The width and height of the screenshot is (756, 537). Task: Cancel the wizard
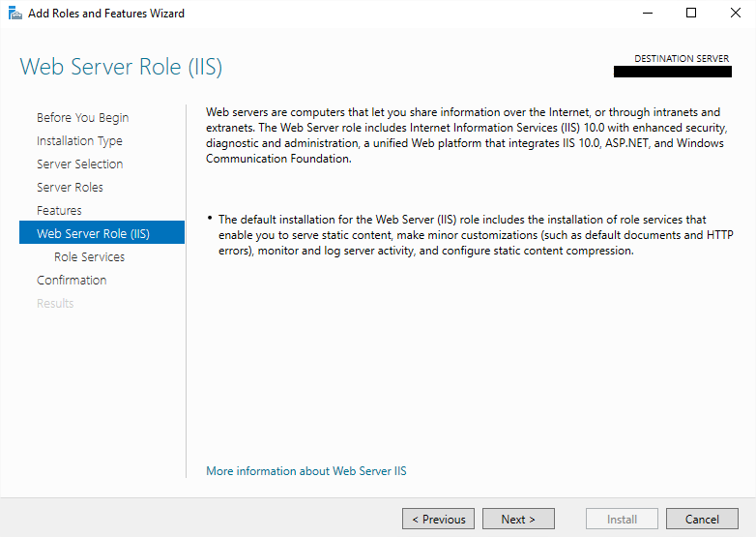coord(702,520)
